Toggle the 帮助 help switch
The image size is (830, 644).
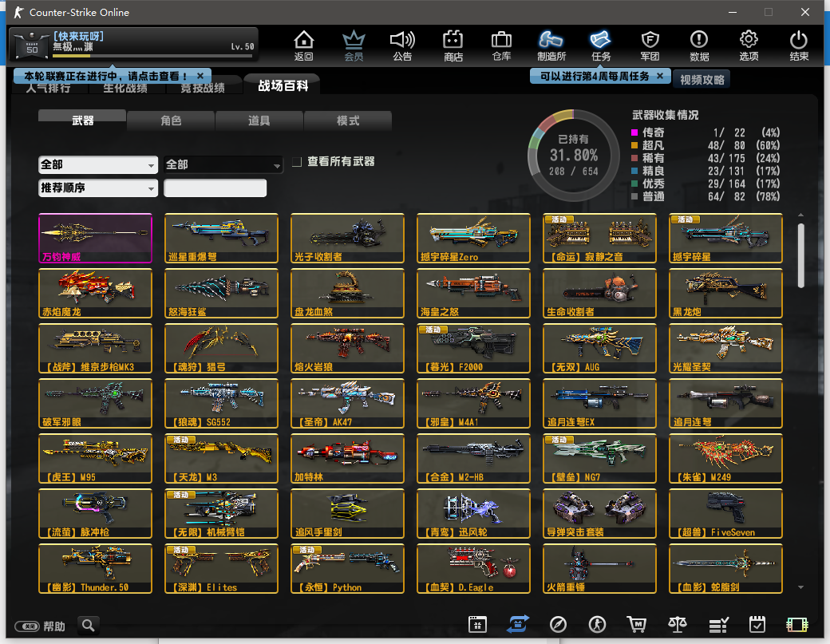pyautogui.click(x=27, y=626)
